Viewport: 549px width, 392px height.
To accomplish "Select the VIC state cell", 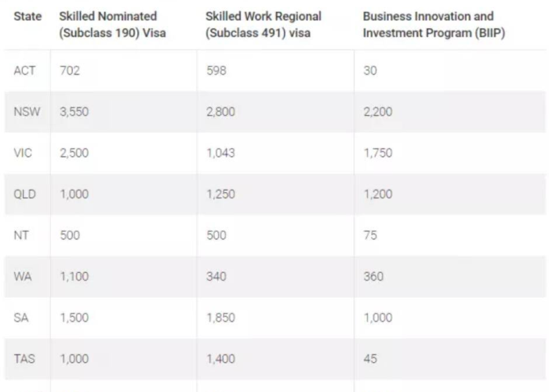I will coord(23,153).
